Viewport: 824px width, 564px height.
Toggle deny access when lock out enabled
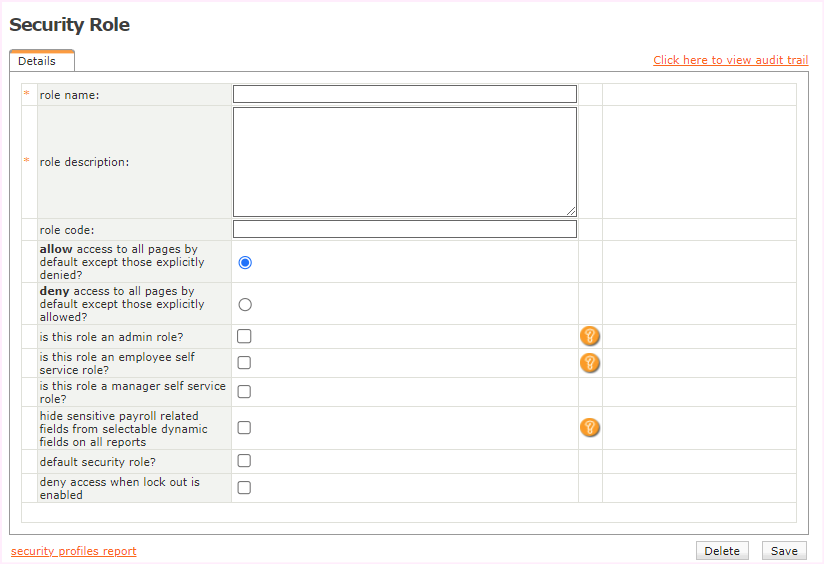point(244,488)
